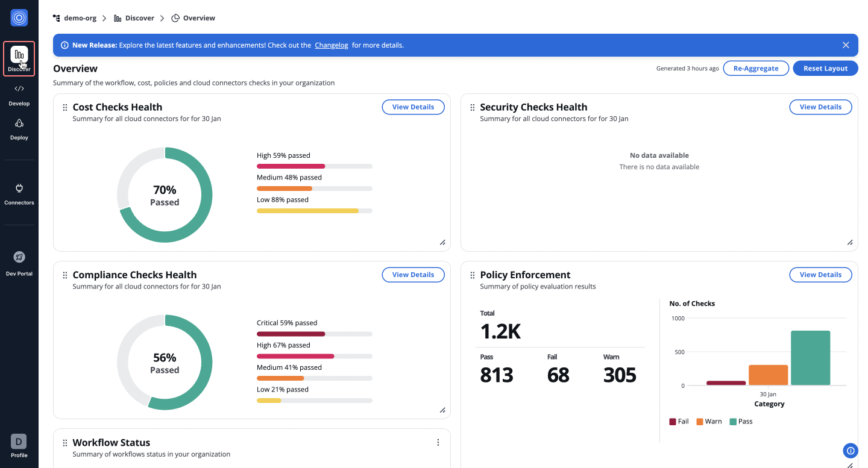The width and height of the screenshot is (868, 468).
Task: Toggle the Fail legend item in chart
Action: 679,422
